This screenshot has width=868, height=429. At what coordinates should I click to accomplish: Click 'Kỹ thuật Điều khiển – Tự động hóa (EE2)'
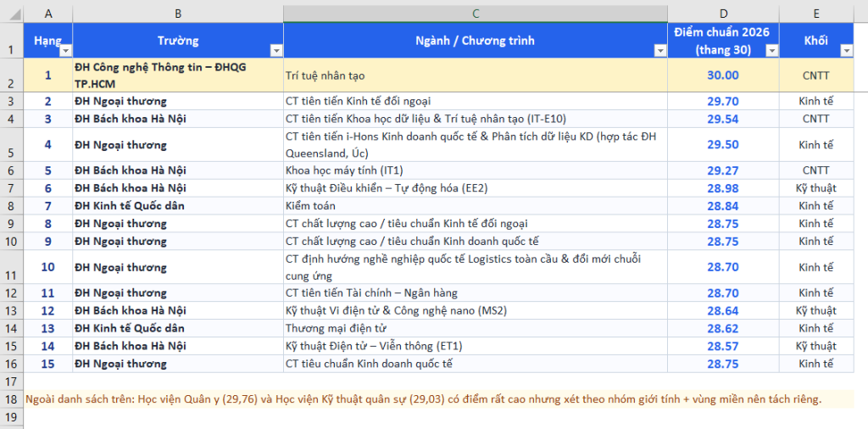pyautogui.click(x=476, y=188)
